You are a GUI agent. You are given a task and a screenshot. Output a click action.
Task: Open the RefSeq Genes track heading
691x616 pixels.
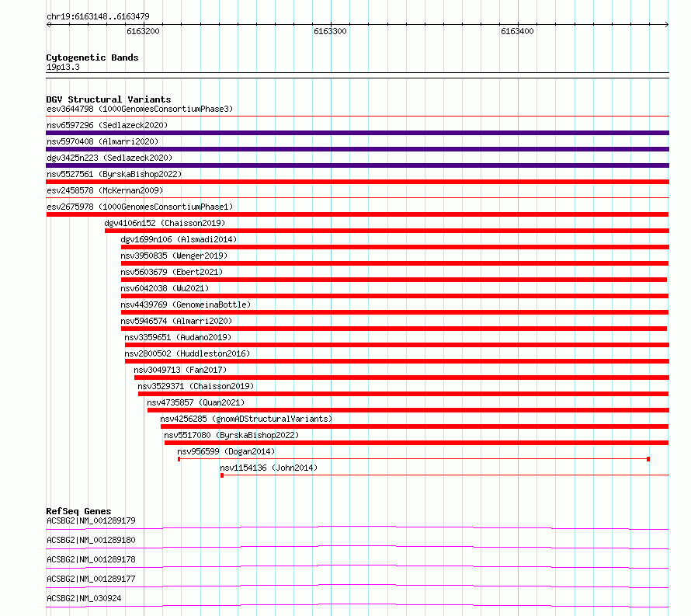(x=78, y=511)
